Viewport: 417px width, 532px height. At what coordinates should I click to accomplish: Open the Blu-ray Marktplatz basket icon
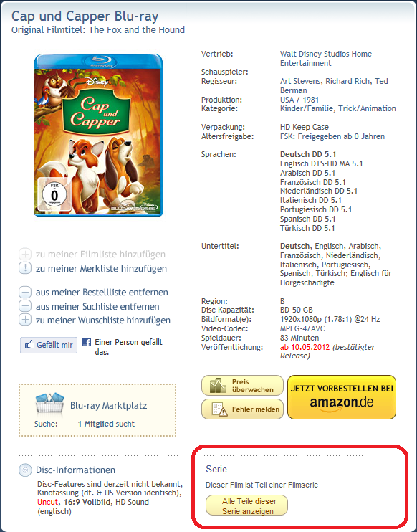tap(50, 403)
